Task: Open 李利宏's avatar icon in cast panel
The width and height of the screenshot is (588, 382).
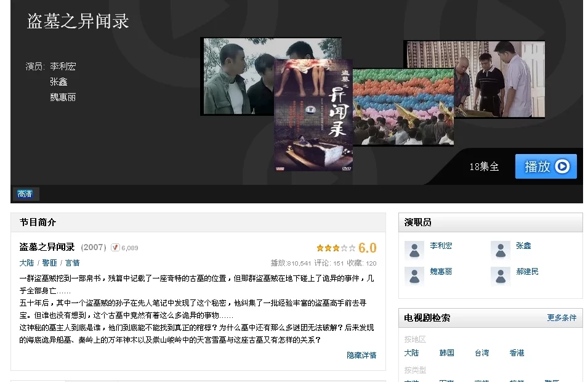Action: pos(414,250)
